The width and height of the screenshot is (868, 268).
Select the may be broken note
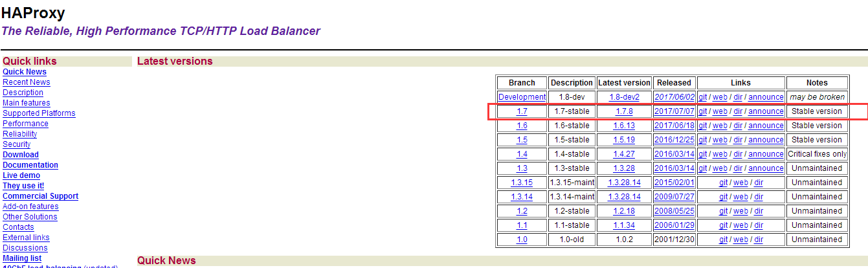(817, 97)
